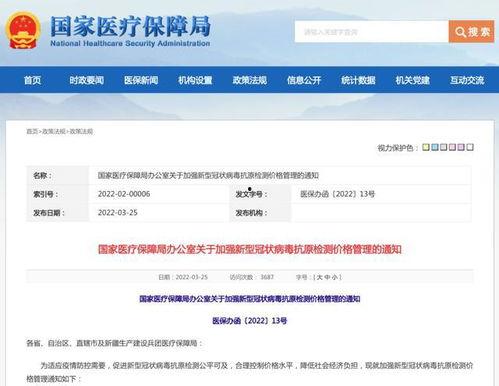Select the yellow eye-protection color swatch
The image size is (499, 386).
[426, 147]
